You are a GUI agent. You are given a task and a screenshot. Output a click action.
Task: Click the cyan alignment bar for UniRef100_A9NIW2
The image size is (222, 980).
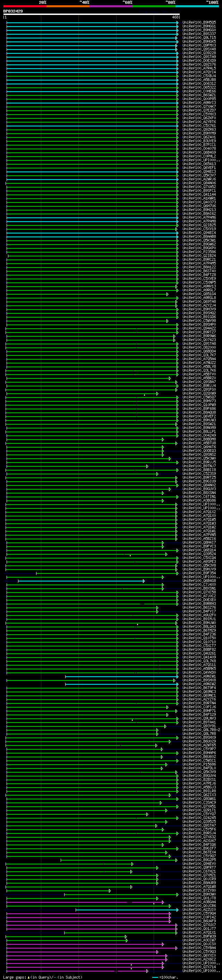point(121,684)
